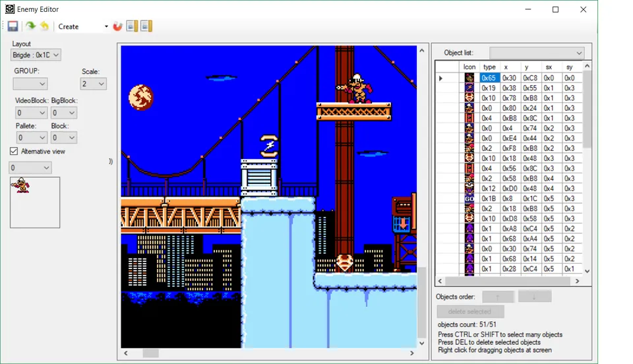633x364 pixels.
Task: Open the BigBlock dropdown
Action: (x=63, y=113)
